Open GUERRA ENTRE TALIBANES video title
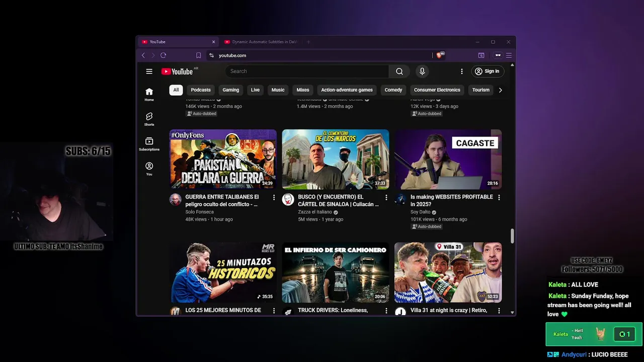 click(222, 201)
